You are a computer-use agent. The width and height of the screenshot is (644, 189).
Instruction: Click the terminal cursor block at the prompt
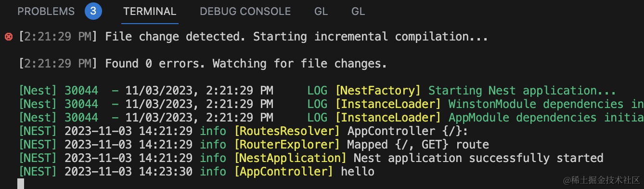pyautogui.click(x=21, y=184)
